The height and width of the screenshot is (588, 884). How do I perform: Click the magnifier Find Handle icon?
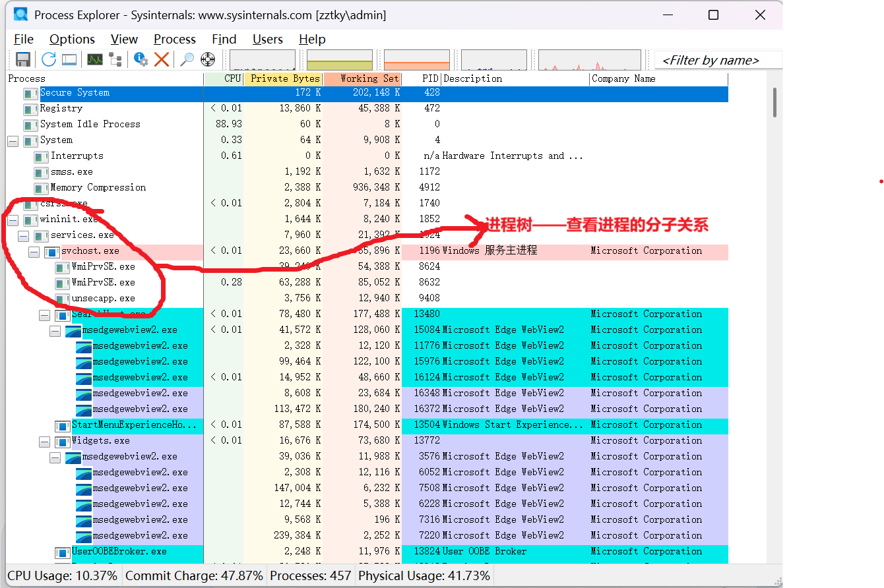(187, 59)
